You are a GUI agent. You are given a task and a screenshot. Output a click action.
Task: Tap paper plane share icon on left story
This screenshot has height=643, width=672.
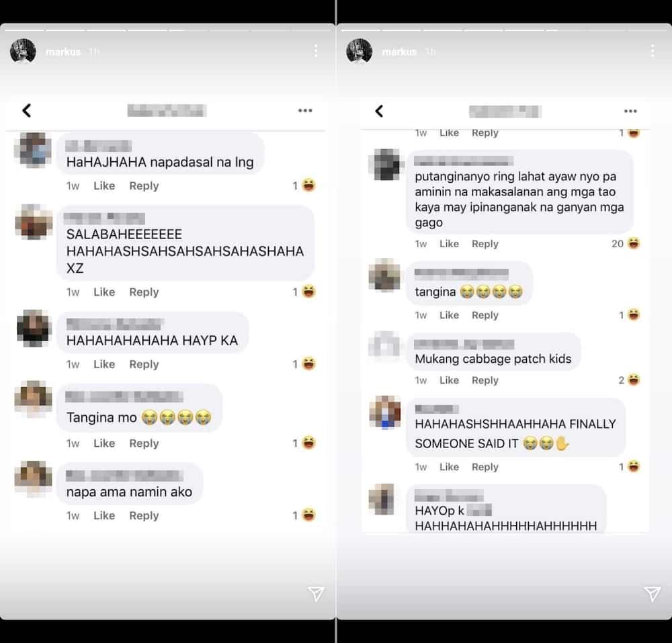tap(316, 594)
